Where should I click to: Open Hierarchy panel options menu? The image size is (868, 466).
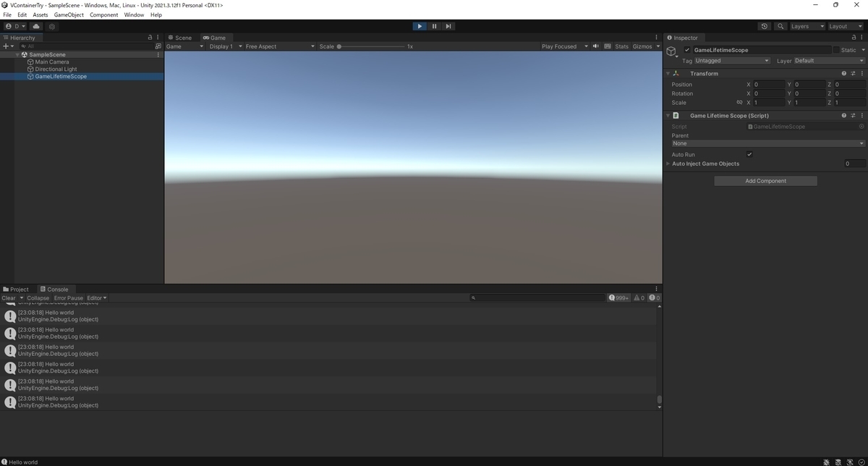158,38
